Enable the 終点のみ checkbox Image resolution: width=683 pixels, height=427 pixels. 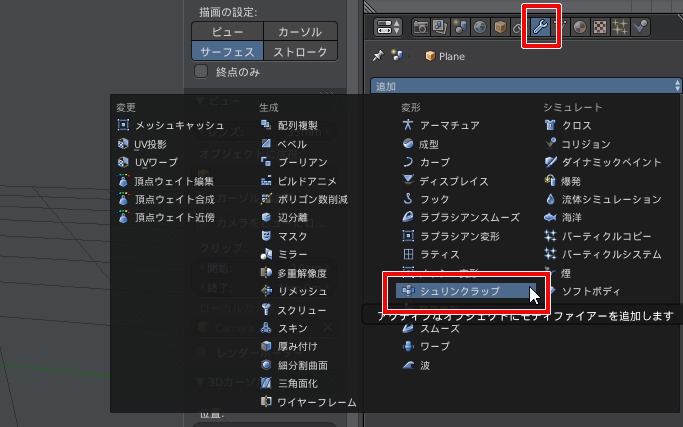201,71
